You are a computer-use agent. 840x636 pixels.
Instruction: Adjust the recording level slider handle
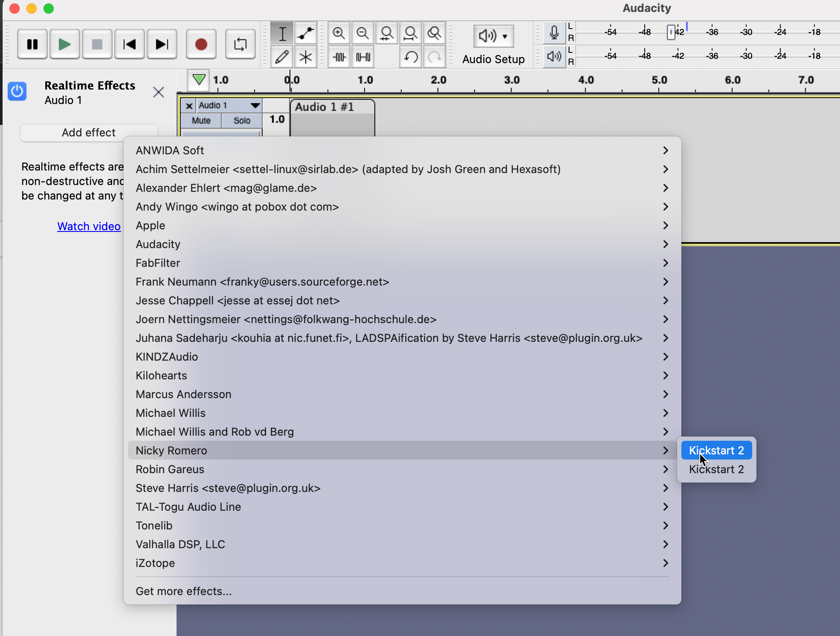[x=671, y=32]
